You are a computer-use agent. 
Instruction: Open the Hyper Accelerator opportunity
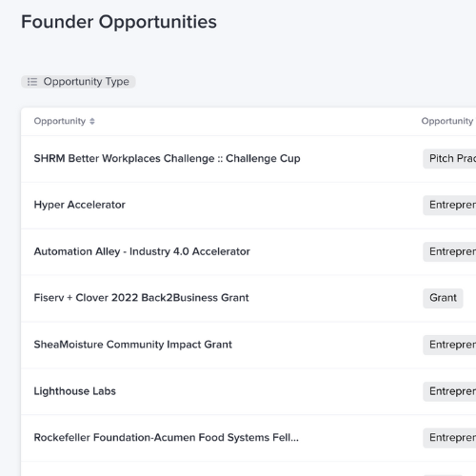[x=79, y=205]
